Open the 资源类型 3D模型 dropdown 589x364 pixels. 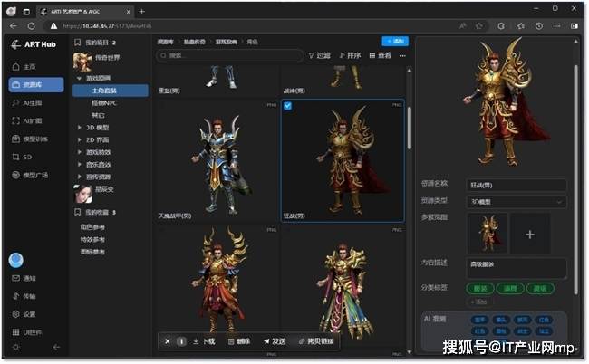click(516, 202)
